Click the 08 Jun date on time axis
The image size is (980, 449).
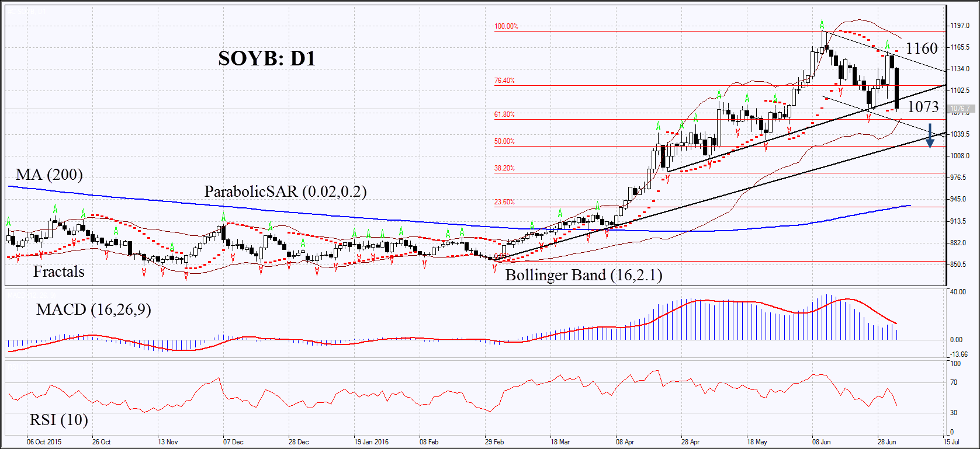point(821,442)
